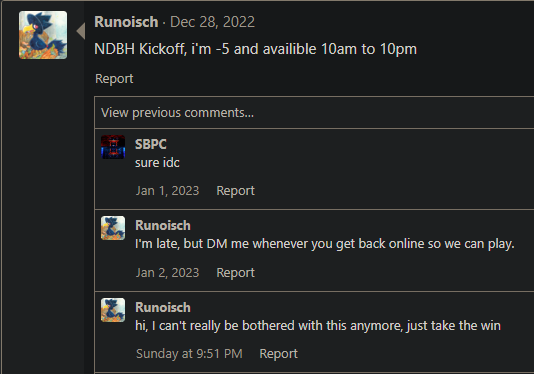Viewport: 534px width, 374px height.
Task: Click the 'sure idc' comment text
Action: click(x=157, y=163)
